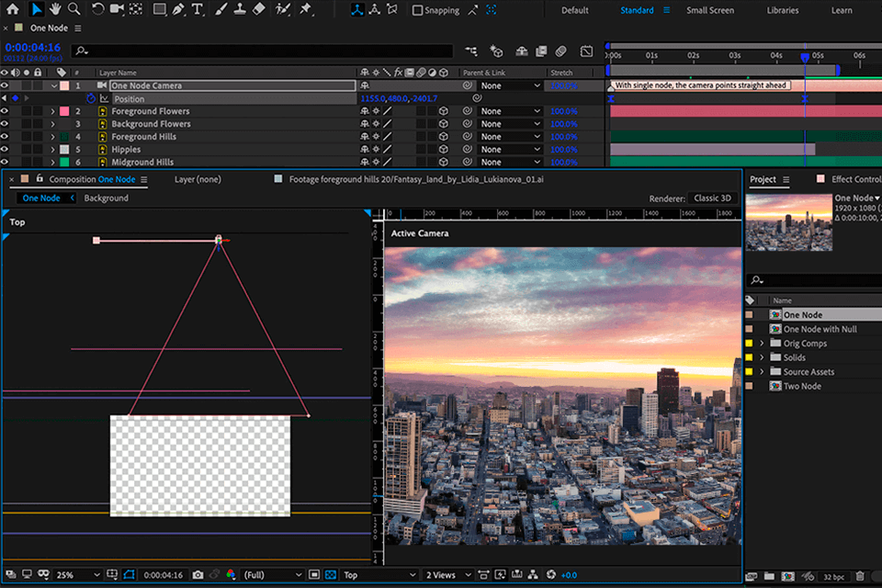Screen dimensions: 882x588
Task: Click the World Axis Mode icon
Action: coord(375,10)
